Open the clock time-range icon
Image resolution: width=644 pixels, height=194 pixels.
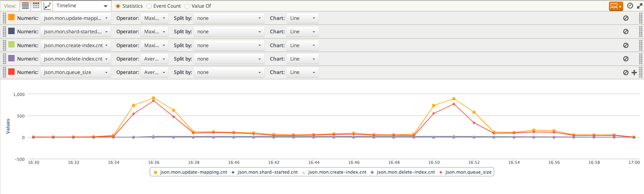pyautogui.click(x=630, y=6)
